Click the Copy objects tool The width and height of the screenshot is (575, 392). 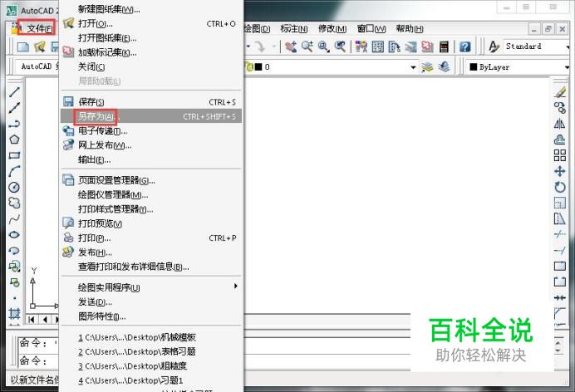coord(560,108)
